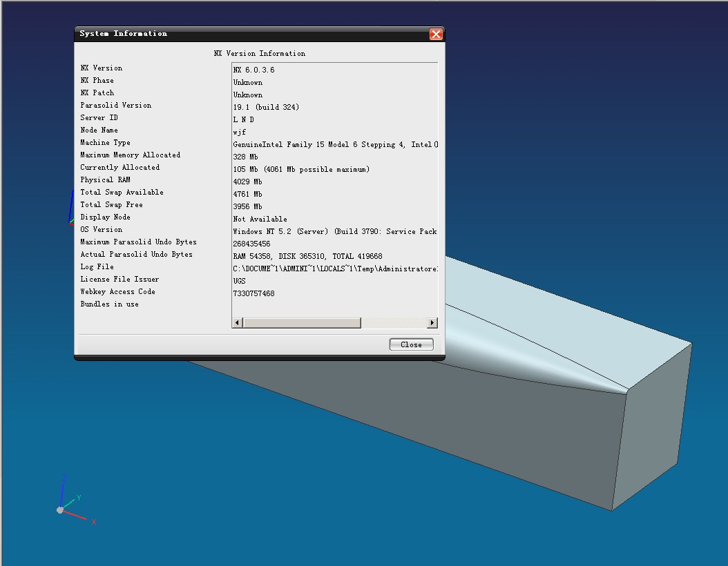Click the Y axis label of the view triad
Image resolution: width=728 pixels, height=566 pixels.
tap(79, 498)
